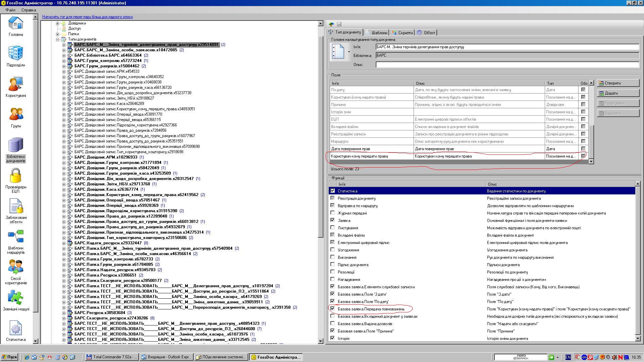Expand БАРС.Бібліотека.БАРС.x64663364 node
The image size is (644, 362).
tap(64, 55)
